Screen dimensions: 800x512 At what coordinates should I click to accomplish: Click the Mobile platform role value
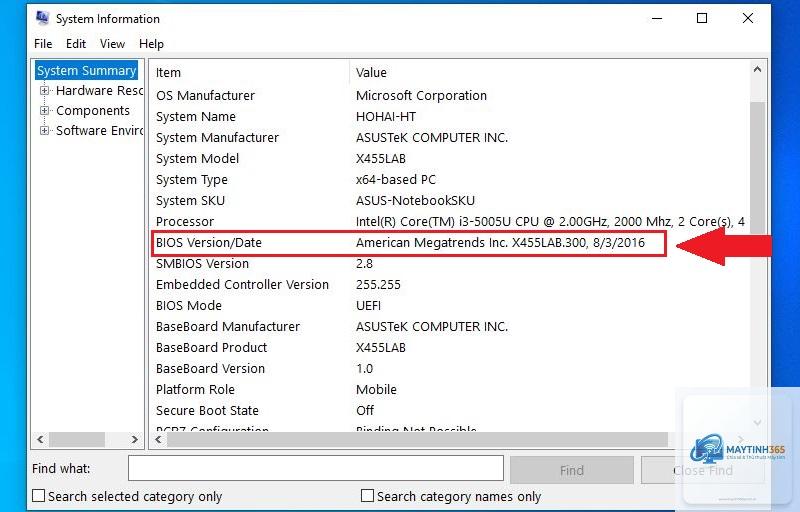tap(376, 390)
